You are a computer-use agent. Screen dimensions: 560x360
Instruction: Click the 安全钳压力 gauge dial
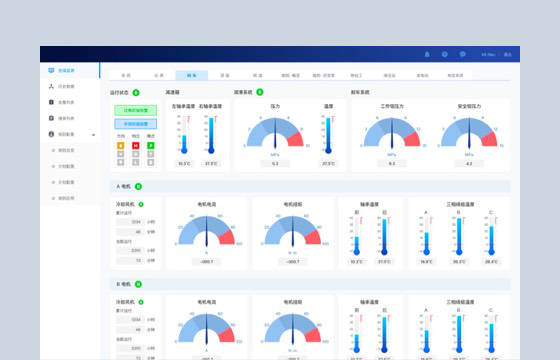coord(469,132)
